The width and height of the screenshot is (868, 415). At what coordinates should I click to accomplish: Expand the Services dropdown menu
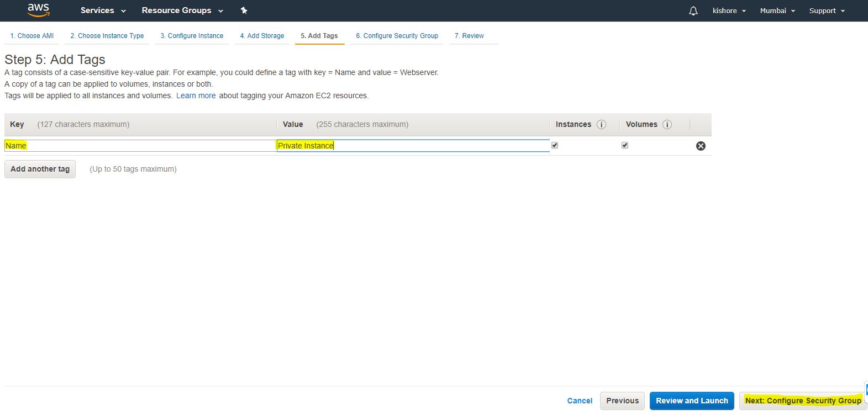103,10
